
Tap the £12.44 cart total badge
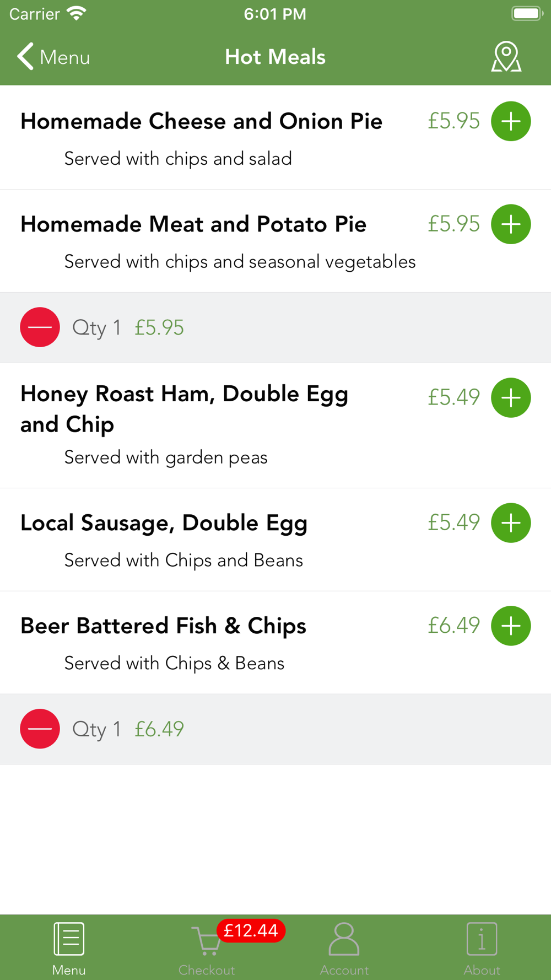[x=251, y=931]
